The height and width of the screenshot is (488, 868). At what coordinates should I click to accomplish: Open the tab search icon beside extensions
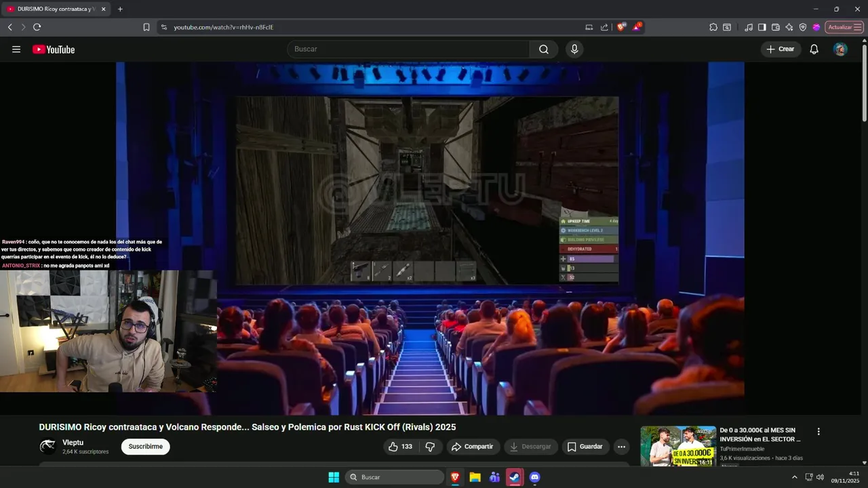[x=727, y=27]
